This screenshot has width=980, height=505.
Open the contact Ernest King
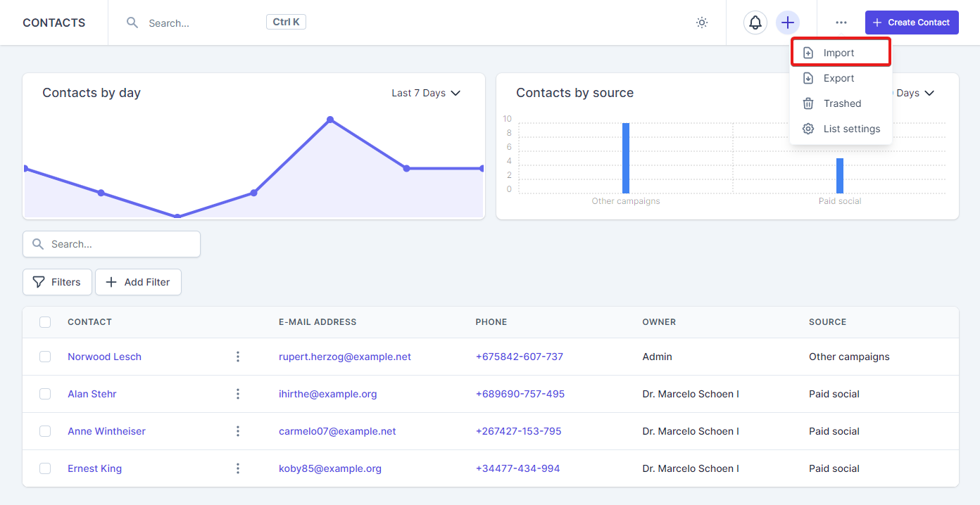(x=94, y=468)
